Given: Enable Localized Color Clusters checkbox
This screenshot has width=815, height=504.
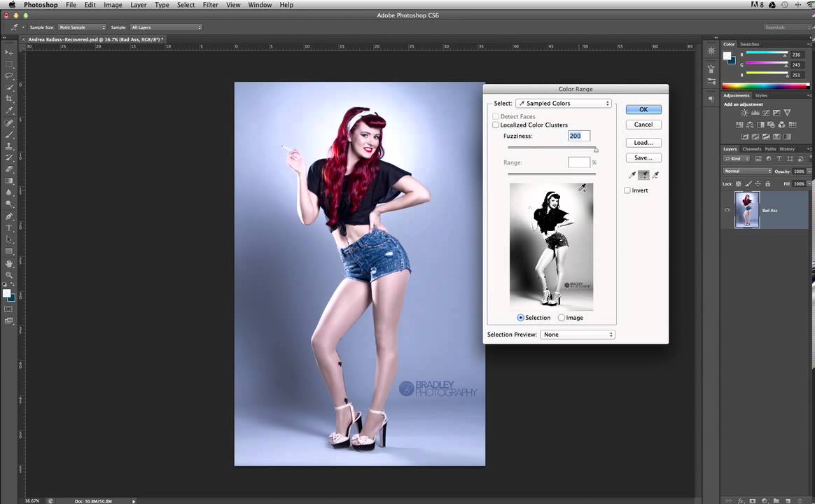Looking at the screenshot, I should coord(496,125).
